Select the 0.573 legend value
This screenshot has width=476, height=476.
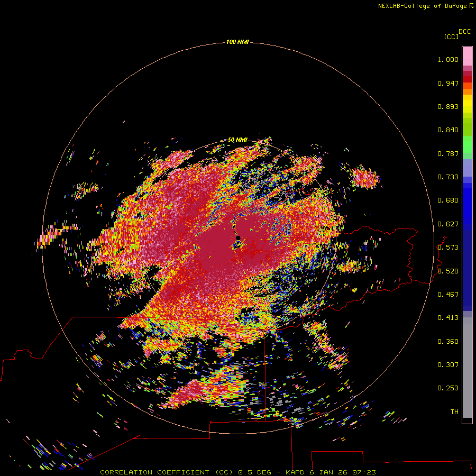tap(448, 248)
